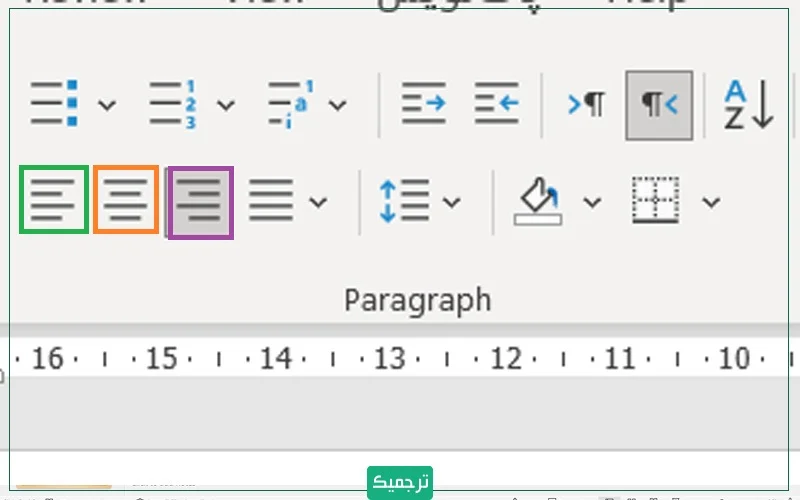This screenshot has height=500, width=800.
Task: Toggle Align Right in the purple box
Action: [200, 202]
